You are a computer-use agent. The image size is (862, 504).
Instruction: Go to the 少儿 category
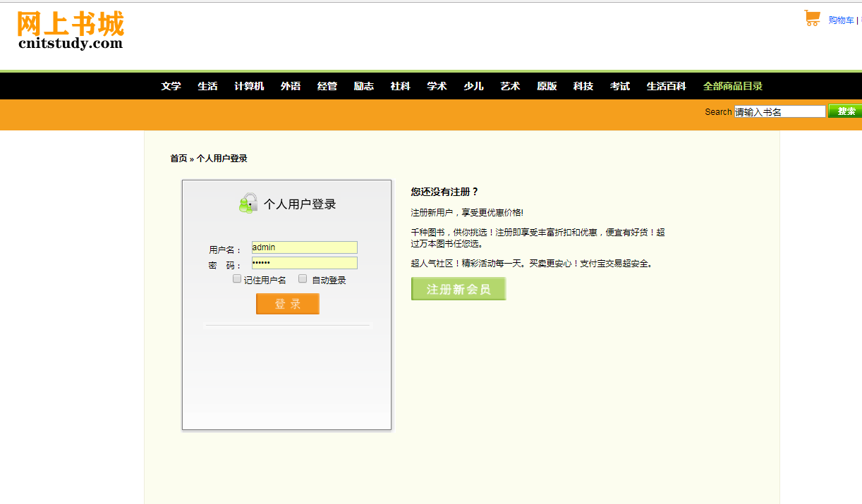pos(473,86)
